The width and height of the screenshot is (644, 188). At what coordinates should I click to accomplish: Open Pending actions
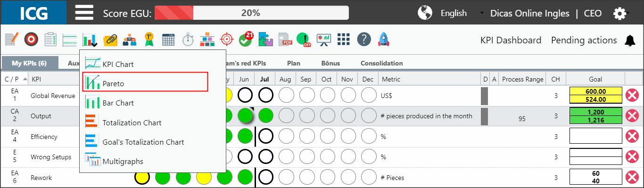584,41
